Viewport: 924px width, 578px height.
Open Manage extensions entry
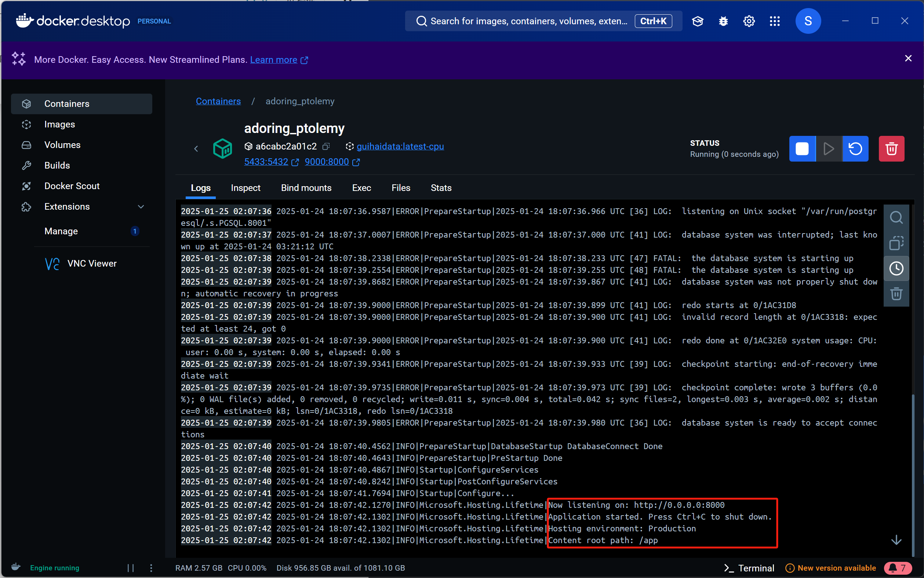point(81,231)
